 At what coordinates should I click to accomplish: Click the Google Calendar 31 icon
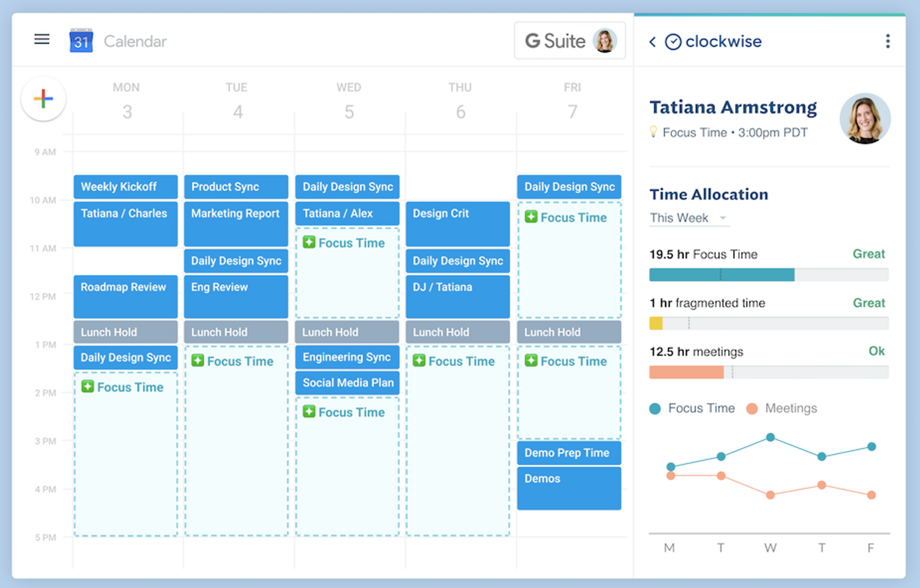tap(81, 40)
